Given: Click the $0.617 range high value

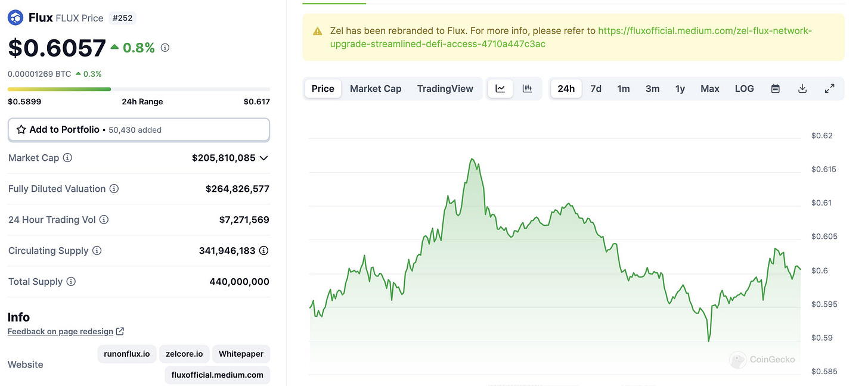Looking at the screenshot, I should click(256, 102).
